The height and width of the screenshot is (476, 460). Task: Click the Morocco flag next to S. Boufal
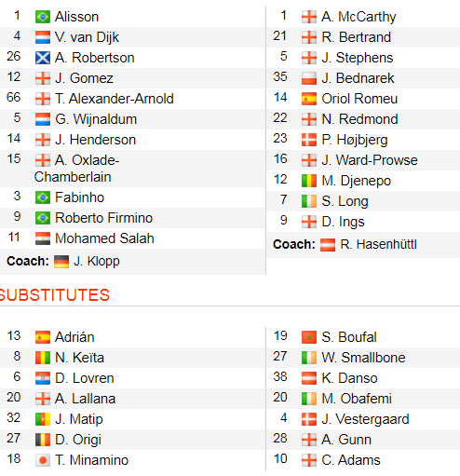(x=309, y=337)
